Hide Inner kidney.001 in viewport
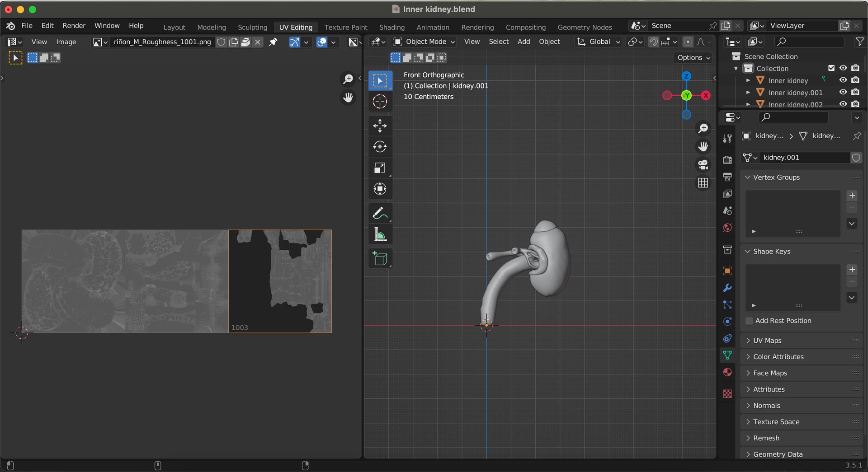The image size is (868, 472). coord(843,92)
